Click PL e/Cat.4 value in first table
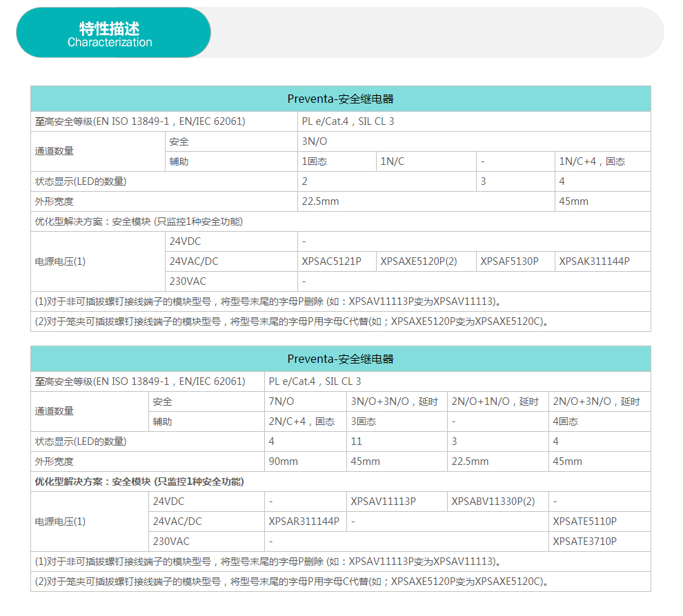 click(x=348, y=121)
